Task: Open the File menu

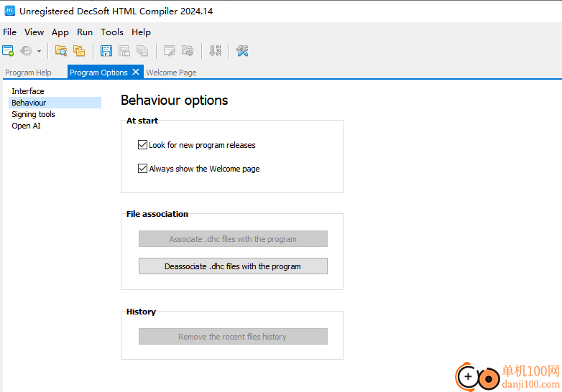Action: (x=9, y=32)
